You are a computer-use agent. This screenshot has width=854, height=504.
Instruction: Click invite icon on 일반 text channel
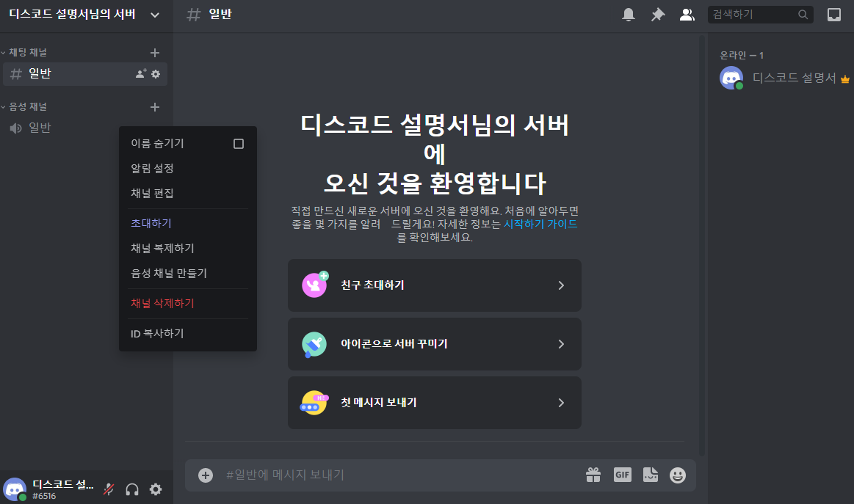coord(141,74)
